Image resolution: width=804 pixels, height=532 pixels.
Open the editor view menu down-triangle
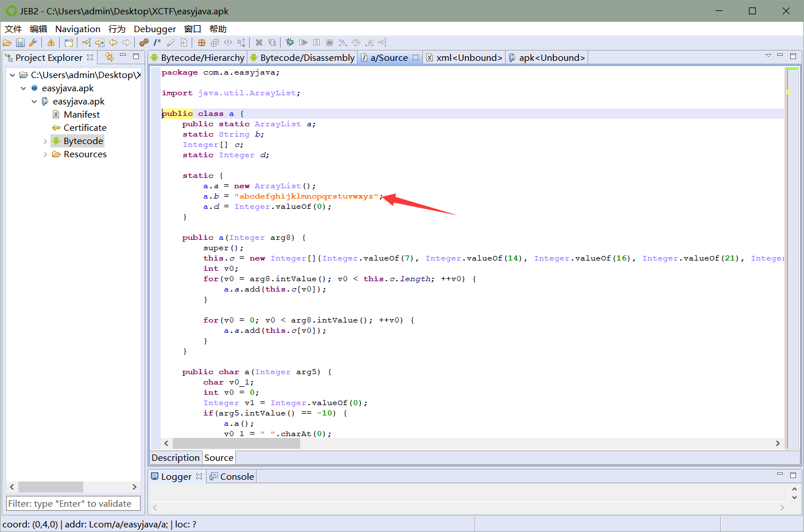point(768,56)
